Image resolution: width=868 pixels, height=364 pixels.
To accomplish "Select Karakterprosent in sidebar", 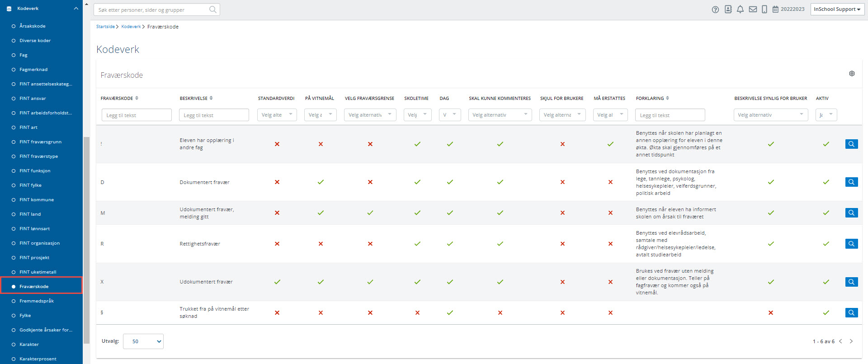I will coord(38,359).
